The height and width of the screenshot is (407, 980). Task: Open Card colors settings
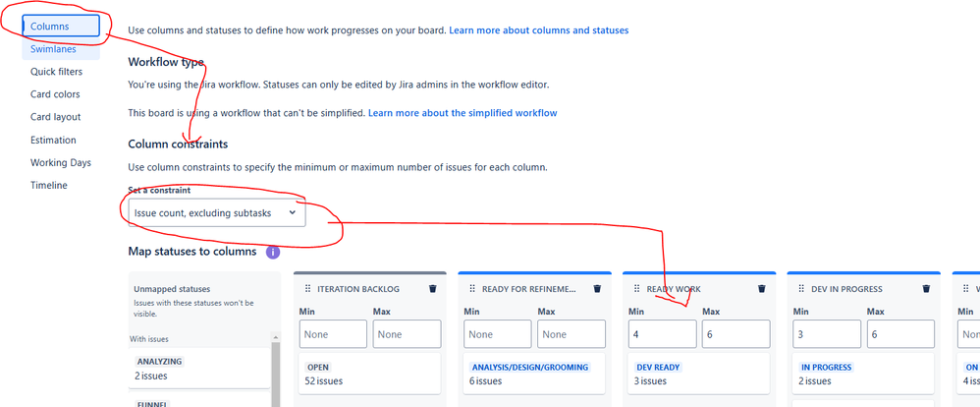click(x=55, y=94)
